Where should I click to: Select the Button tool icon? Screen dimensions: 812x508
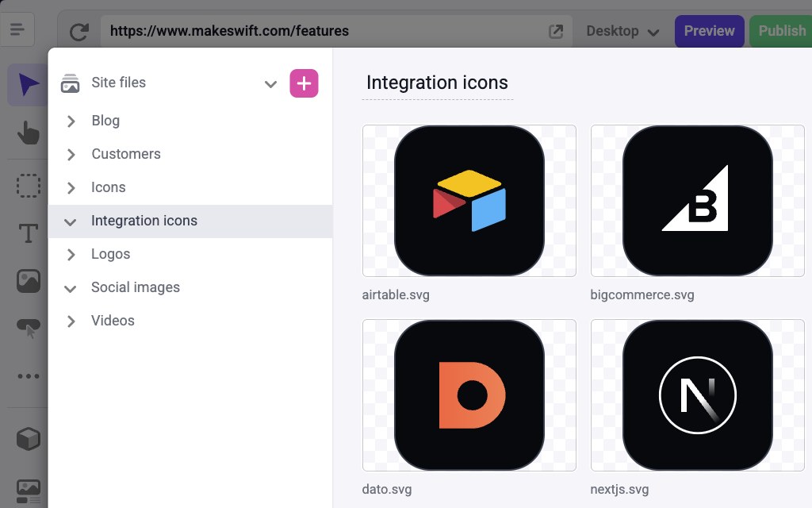pos(29,328)
